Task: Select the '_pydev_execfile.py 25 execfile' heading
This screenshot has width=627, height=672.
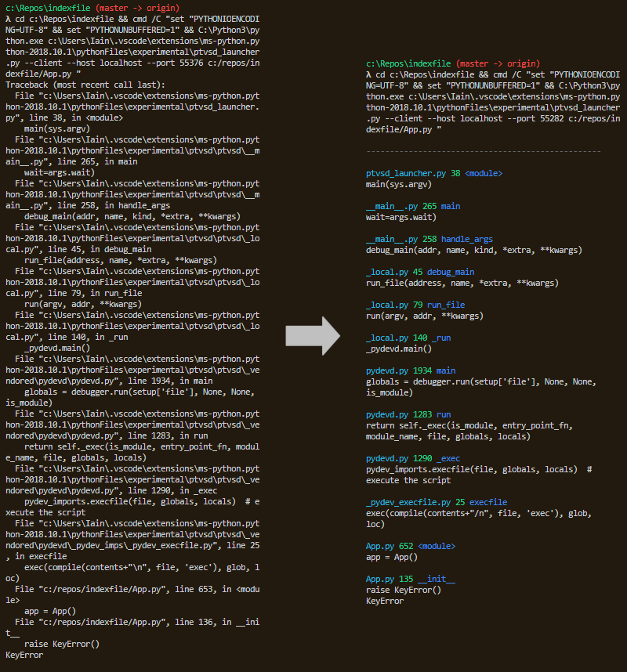Action: click(x=437, y=502)
